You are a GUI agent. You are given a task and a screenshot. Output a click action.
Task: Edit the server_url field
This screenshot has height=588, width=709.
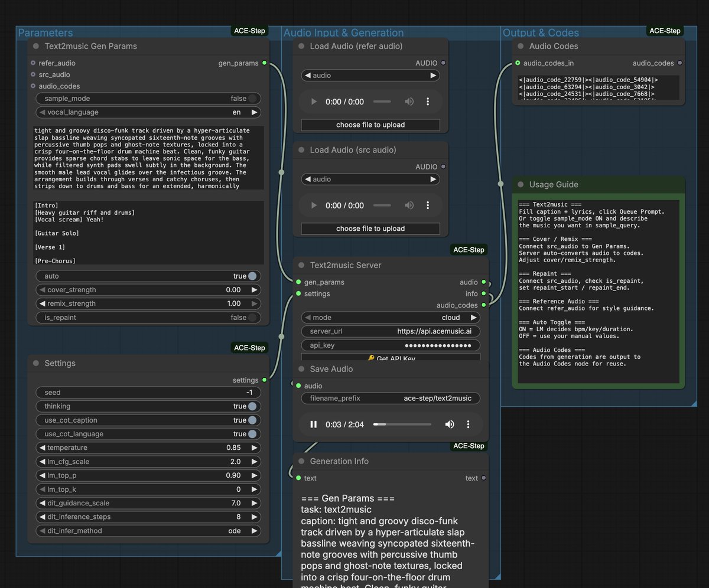[391, 332]
